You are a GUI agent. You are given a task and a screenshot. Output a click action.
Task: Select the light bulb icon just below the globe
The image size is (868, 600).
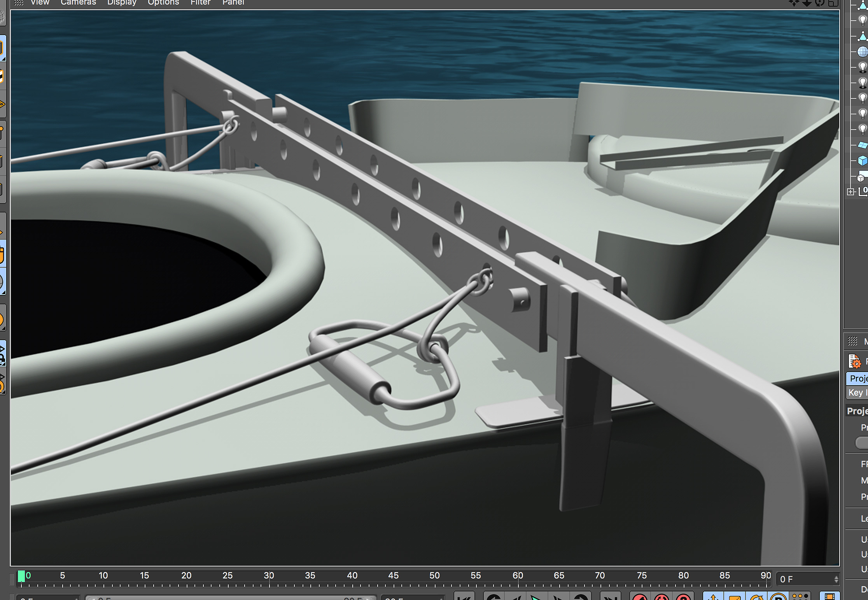[x=863, y=67]
